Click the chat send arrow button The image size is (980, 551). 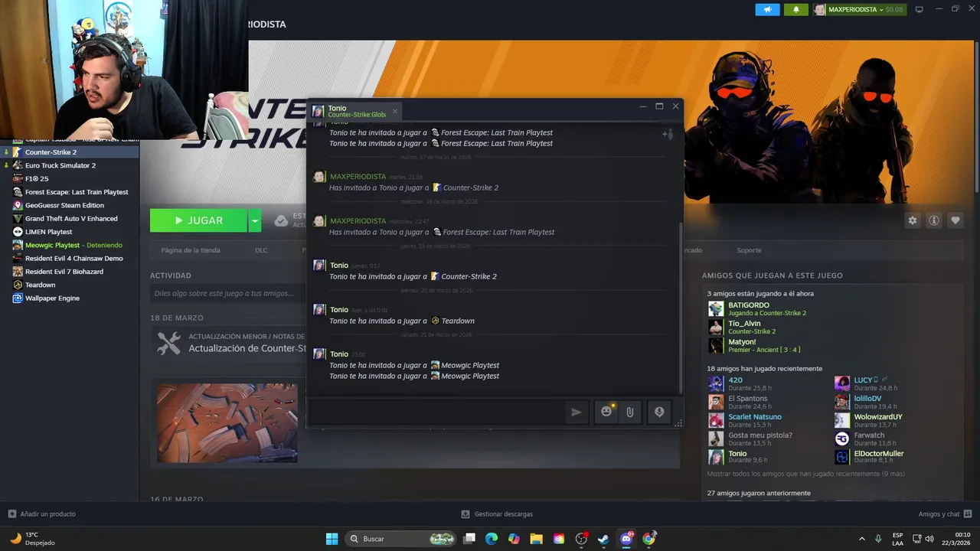coord(577,412)
